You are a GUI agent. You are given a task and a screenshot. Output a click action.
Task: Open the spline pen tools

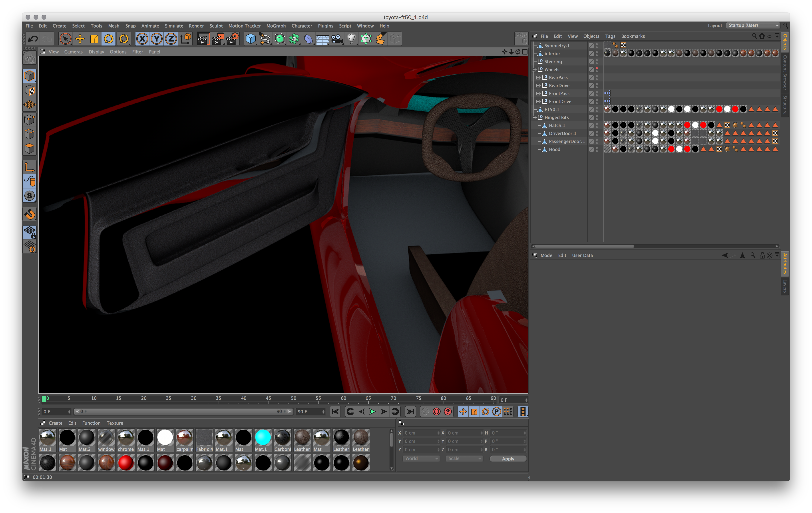click(265, 39)
